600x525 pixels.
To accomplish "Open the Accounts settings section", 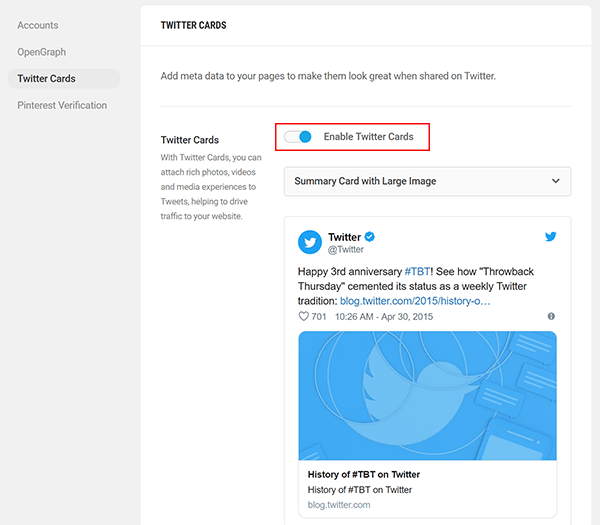I will [x=38, y=25].
